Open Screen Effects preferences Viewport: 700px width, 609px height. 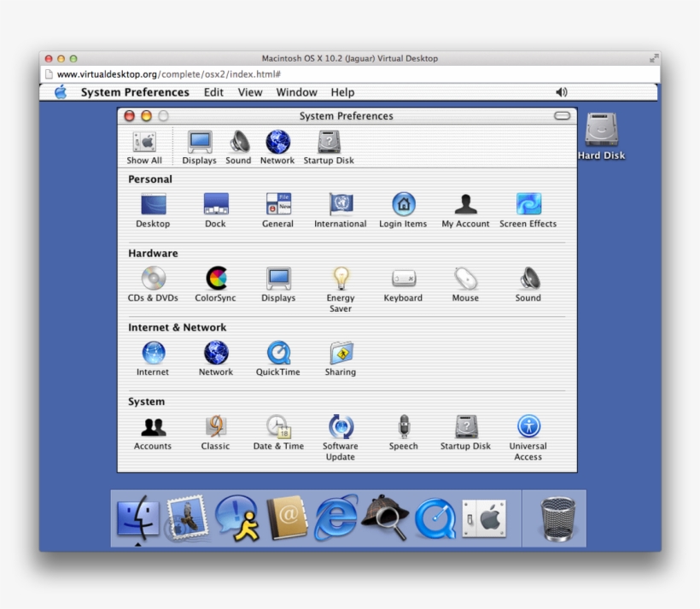click(528, 206)
